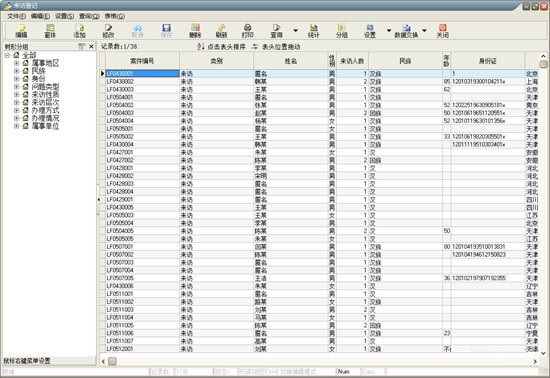The height and width of the screenshot is (378, 550).
Task: Open the 统计 statistics icon
Action: [x=313, y=31]
